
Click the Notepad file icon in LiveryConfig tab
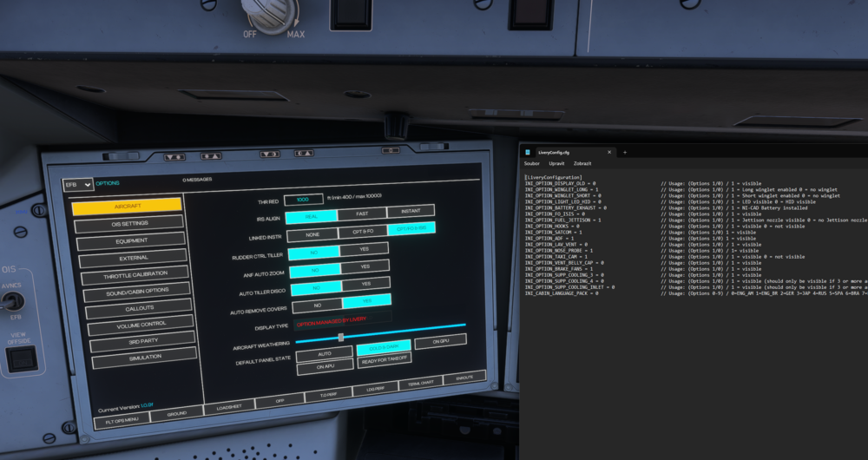[x=527, y=152]
